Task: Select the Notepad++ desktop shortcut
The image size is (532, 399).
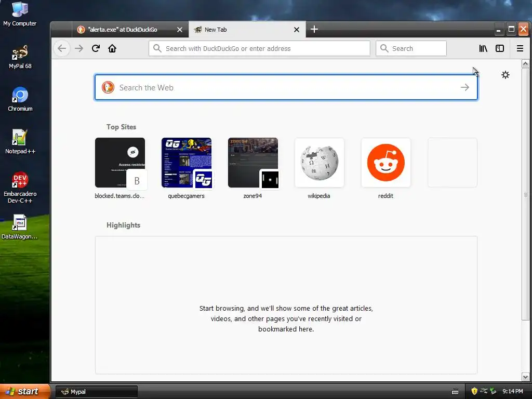Action: coord(20,142)
